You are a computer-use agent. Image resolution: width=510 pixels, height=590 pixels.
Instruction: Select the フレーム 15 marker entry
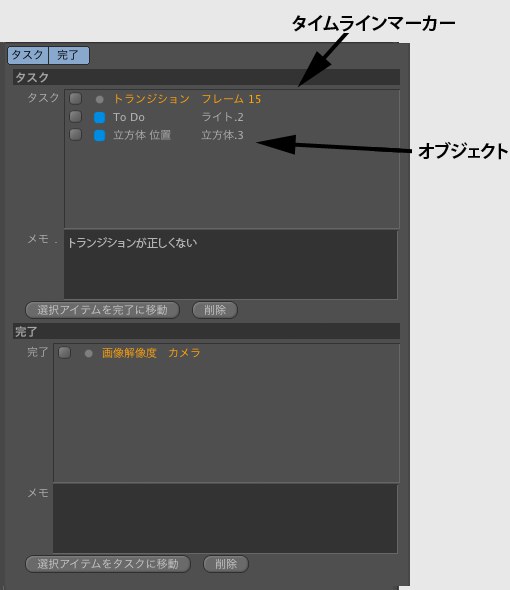231,99
